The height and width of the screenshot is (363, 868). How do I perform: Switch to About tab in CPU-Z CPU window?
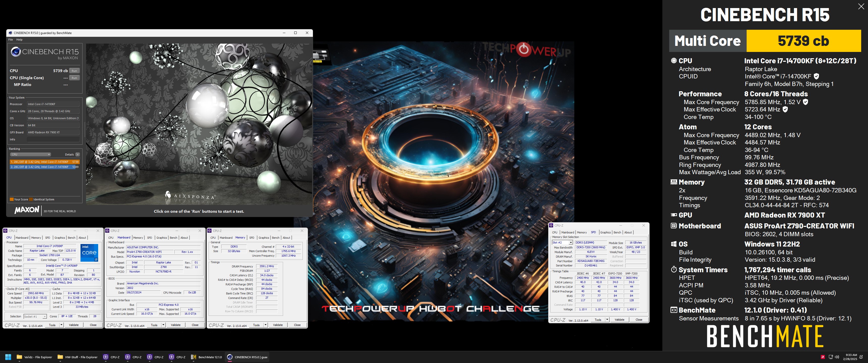(82, 238)
